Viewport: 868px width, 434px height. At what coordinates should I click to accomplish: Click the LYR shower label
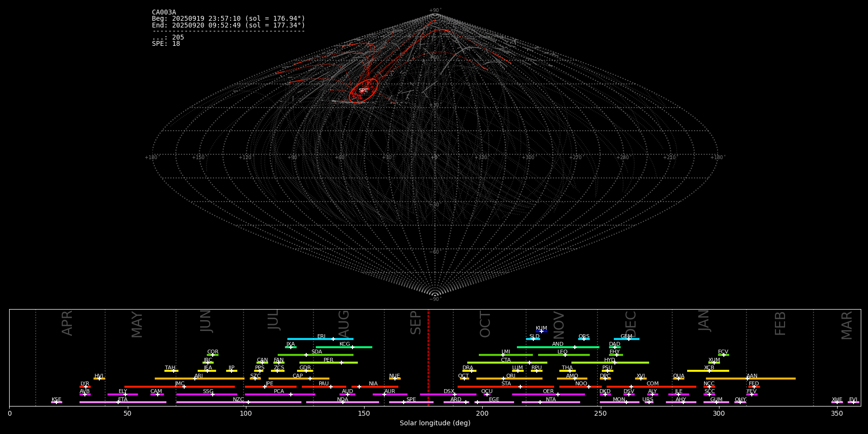coord(85,384)
